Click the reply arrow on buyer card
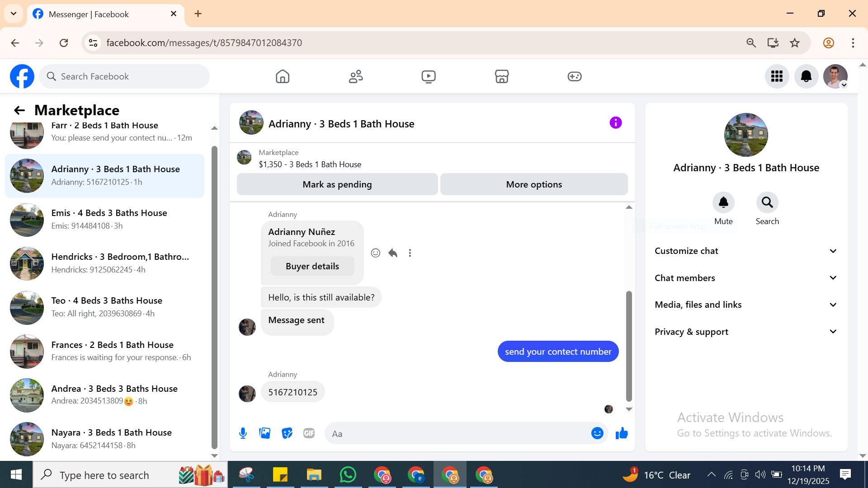Viewport: 868px width, 488px height. tap(393, 253)
